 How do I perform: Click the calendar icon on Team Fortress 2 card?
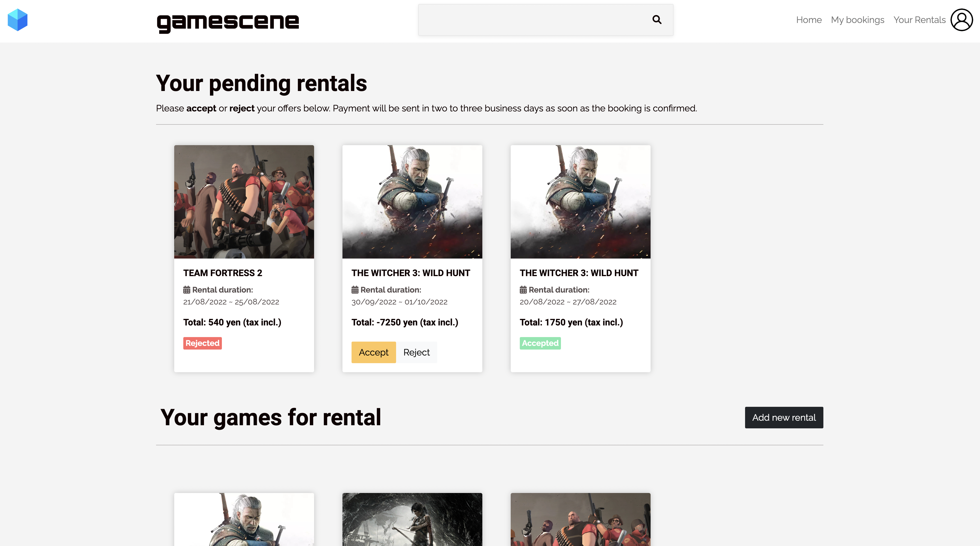pyautogui.click(x=186, y=290)
